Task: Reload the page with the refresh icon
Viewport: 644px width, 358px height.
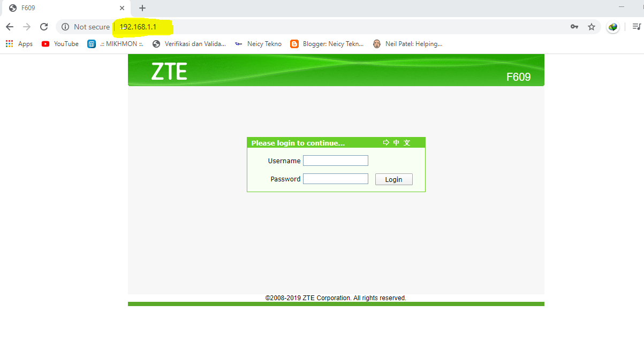Action: tap(44, 27)
